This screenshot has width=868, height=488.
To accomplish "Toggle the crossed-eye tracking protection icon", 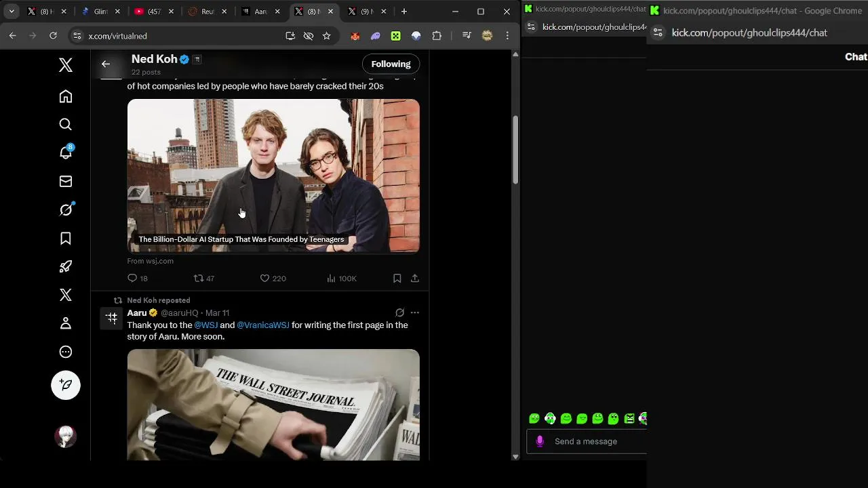I will (309, 36).
